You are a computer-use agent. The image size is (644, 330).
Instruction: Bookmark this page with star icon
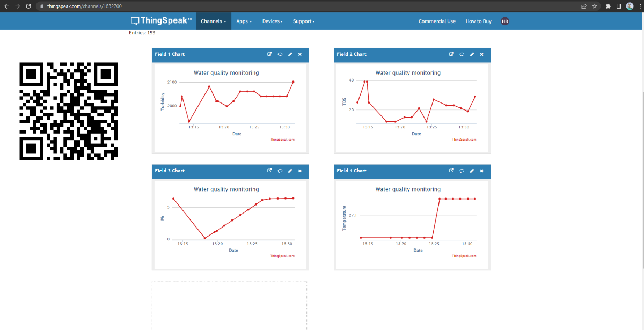click(x=595, y=6)
